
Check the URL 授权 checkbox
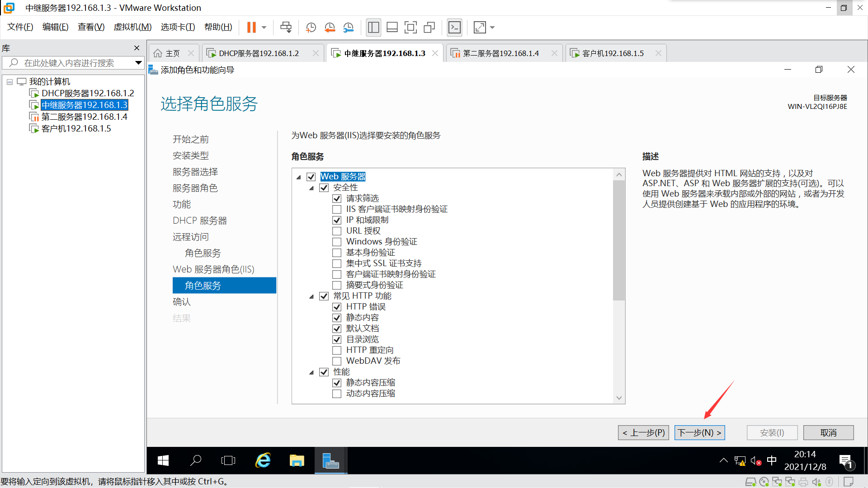click(x=337, y=231)
